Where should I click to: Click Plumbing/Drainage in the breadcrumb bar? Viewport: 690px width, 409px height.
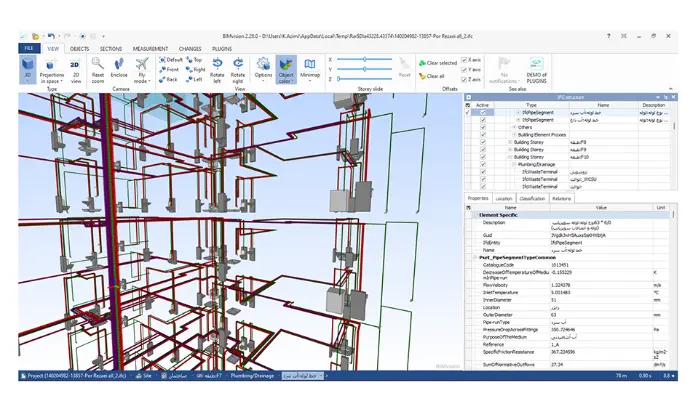coord(252,376)
